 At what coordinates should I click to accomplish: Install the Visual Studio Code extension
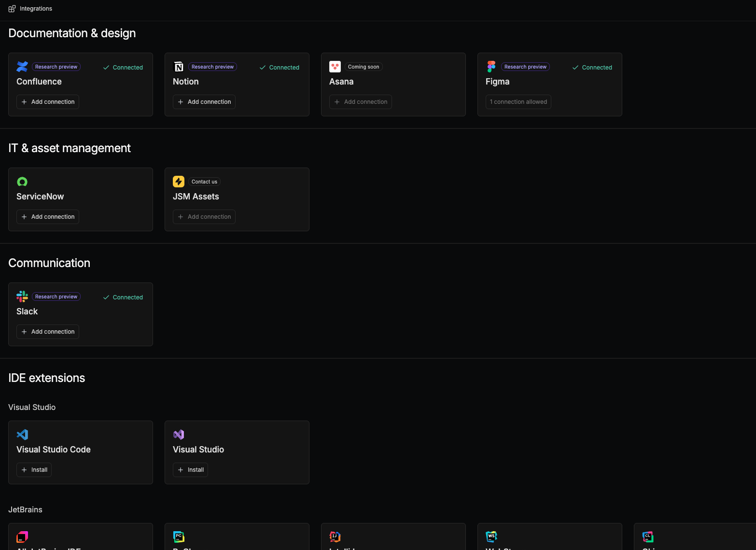34,470
